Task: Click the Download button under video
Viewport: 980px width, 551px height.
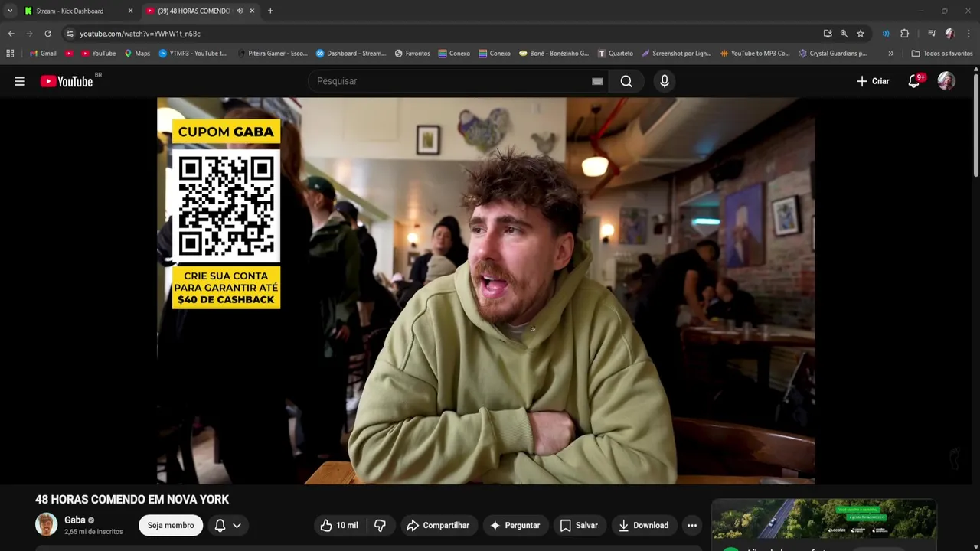Action: (x=644, y=525)
